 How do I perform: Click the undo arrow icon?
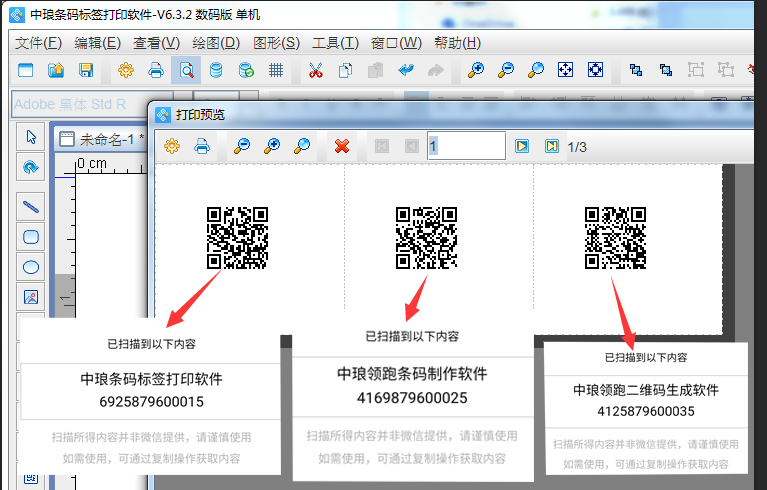point(405,70)
